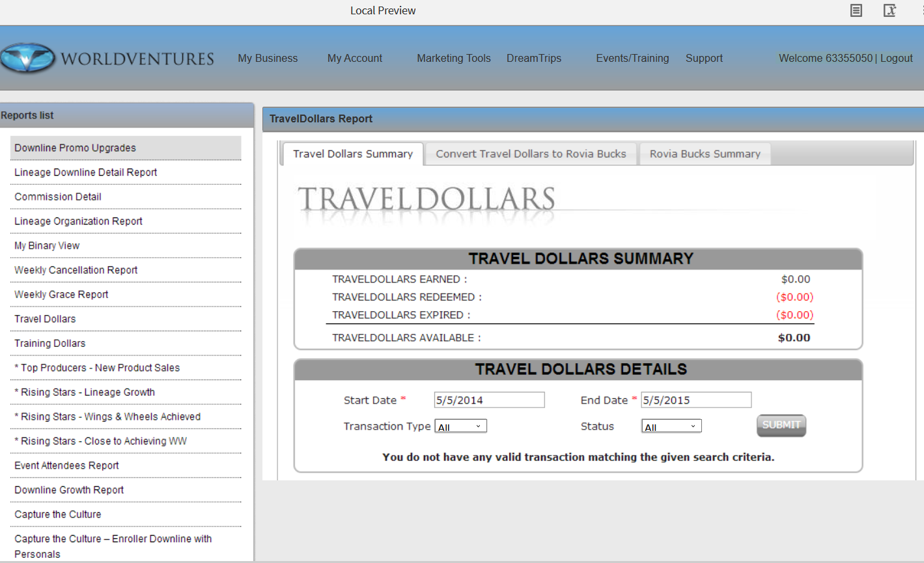Open Rising Stars - Close to Achieving WW
This screenshot has height=563, width=924.
[x=126, y=441]
